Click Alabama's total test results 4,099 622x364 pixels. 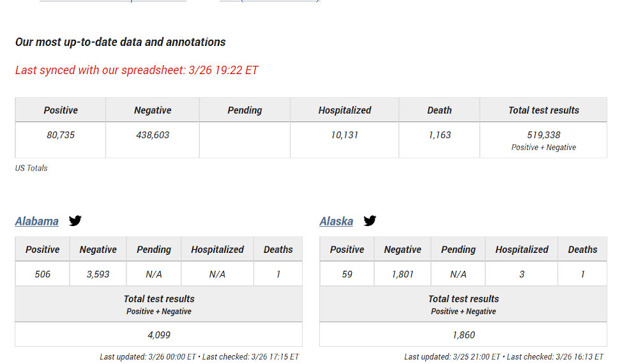point(158,335)
